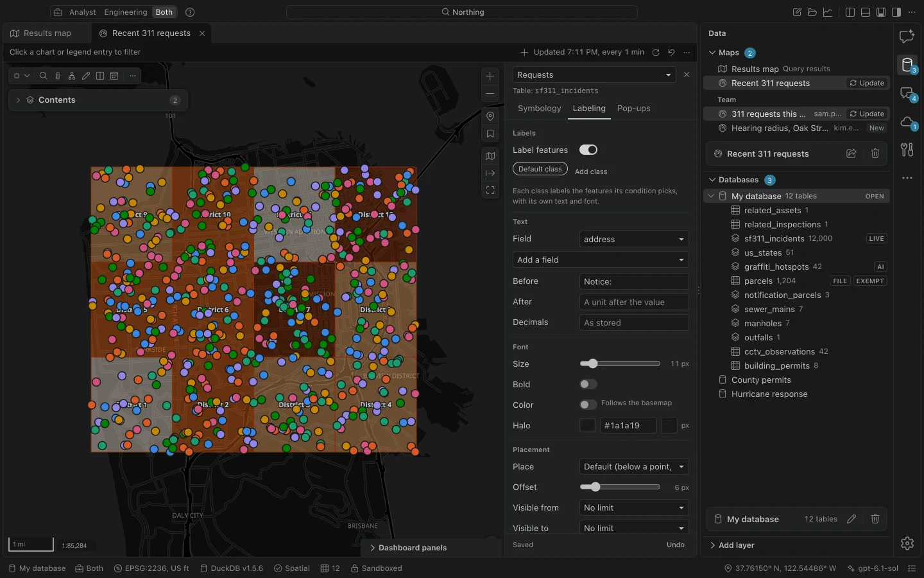The height and width of the screenshot is (578, 924).
Task: Switch to the Results map tab
Action: (x=47, y=33)
